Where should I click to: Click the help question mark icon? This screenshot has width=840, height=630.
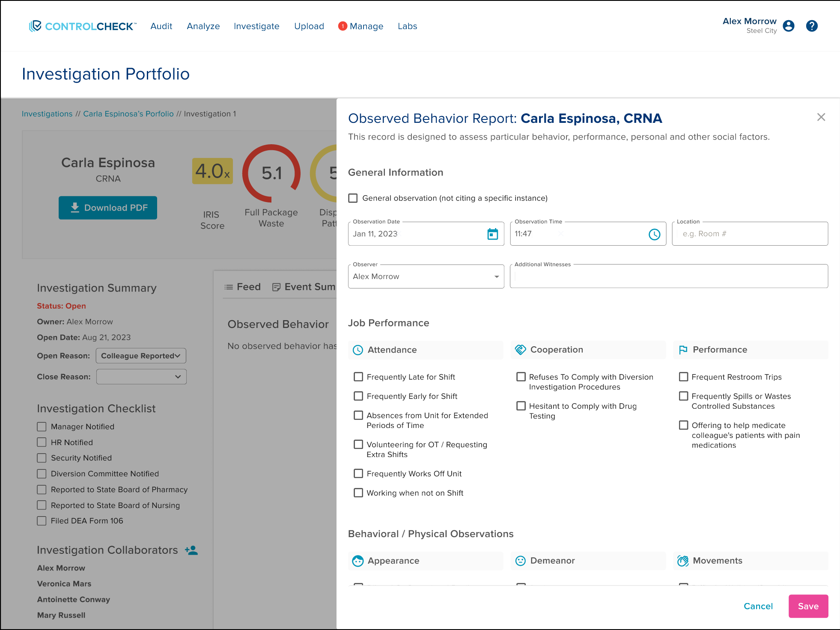click(x=811, y=26)
